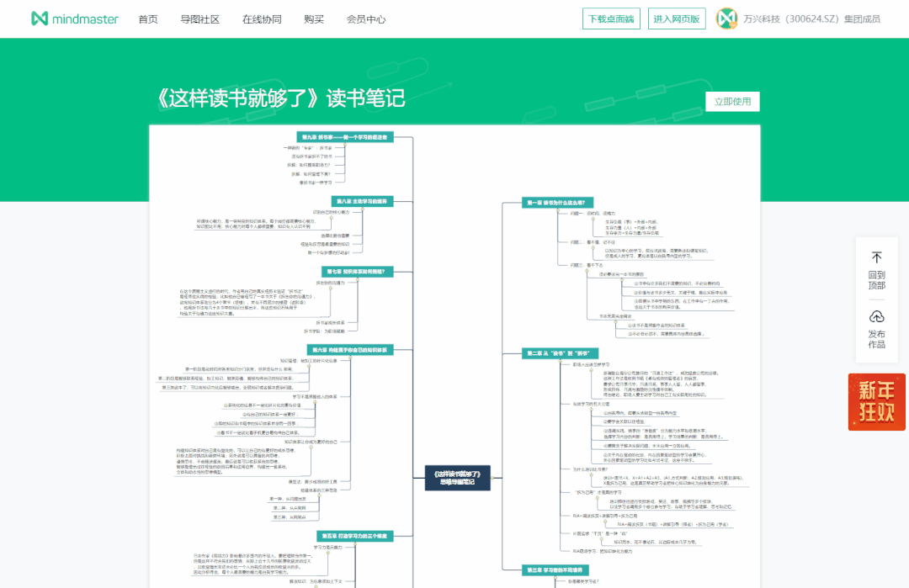Select the 第一章 读书为什么这么难 node
This screenshot has width=909, height=588.
coord(557,203)
